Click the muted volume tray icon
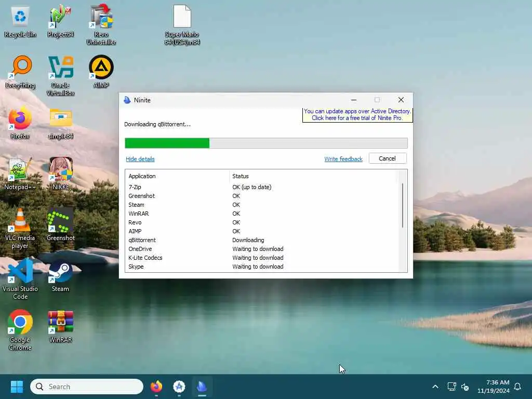 point(465,387)
